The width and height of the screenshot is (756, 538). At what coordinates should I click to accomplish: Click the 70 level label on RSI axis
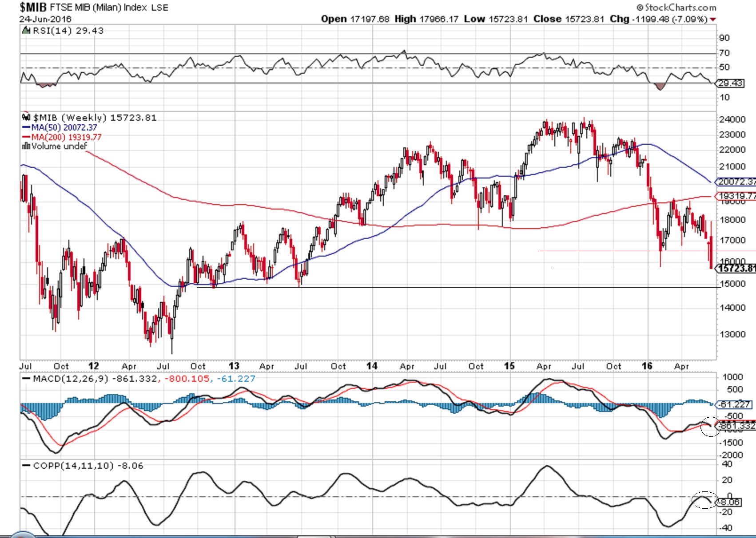point(724,53)
